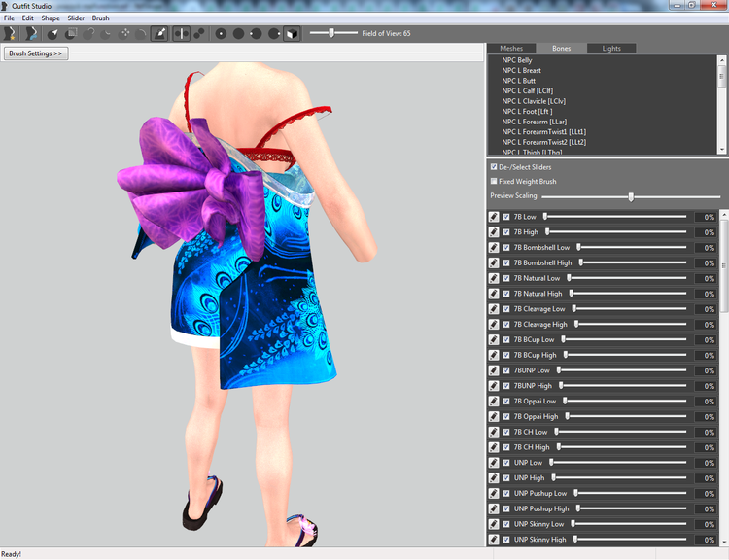729x560 pixels.
Task: Click pencil icon next to 7BUNP Low
Action: 494,370
